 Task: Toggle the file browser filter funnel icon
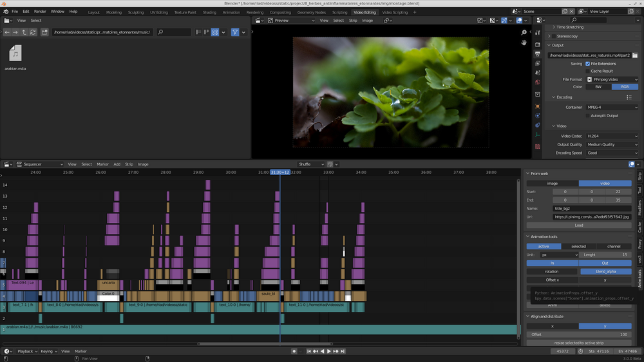coord(235,32)
